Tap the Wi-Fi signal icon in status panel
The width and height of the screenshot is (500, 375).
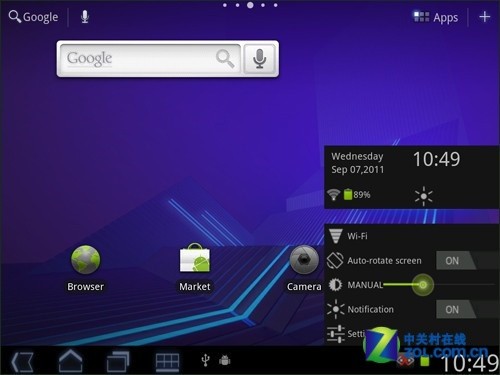tap(333, 194)
